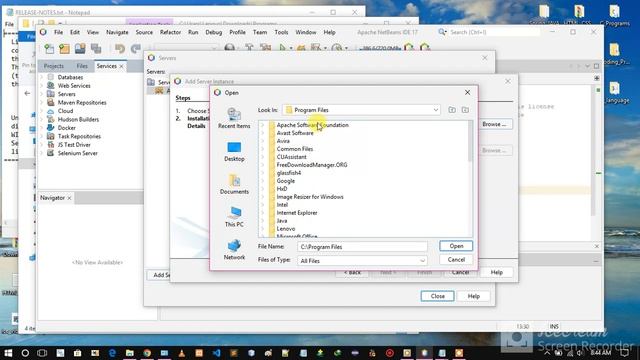The width and height of the screenshot is (640, 360).
Task: Select Internet Explorer folder in list
Action: pyautogui.click(x=297, y=213)
